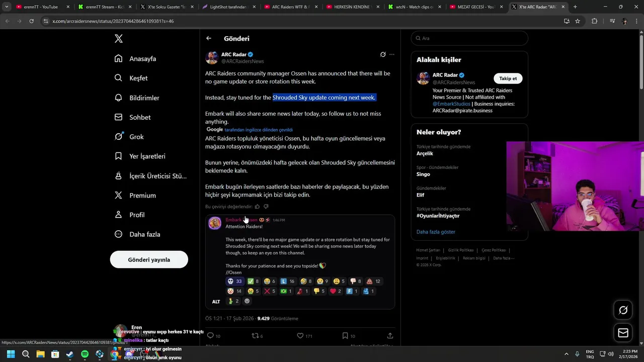Viewport: 644px width, 362px height.
Task: Click skull reaction 33 in image
Action: 234,282
